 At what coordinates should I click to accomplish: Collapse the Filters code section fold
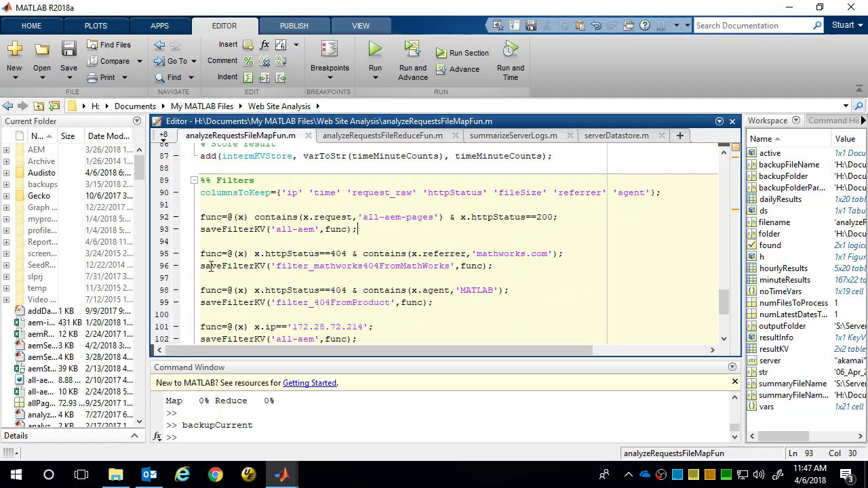coord(194,180)
